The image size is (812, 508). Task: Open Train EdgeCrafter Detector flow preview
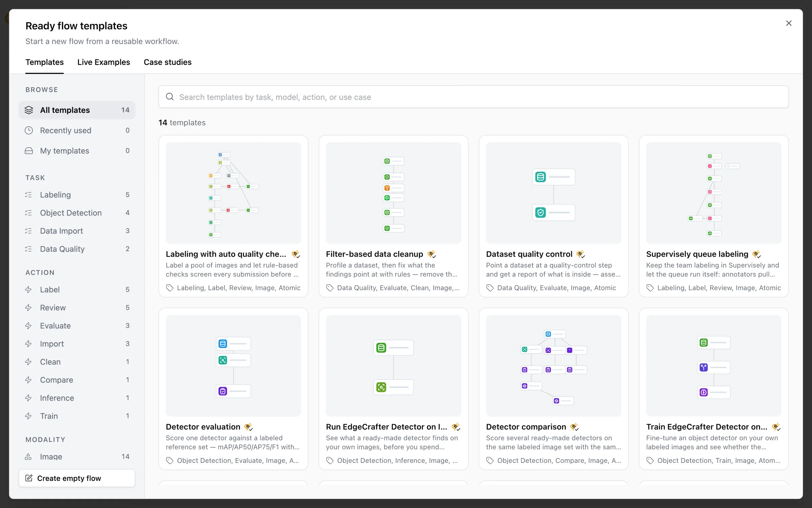[x=714, y=365]
